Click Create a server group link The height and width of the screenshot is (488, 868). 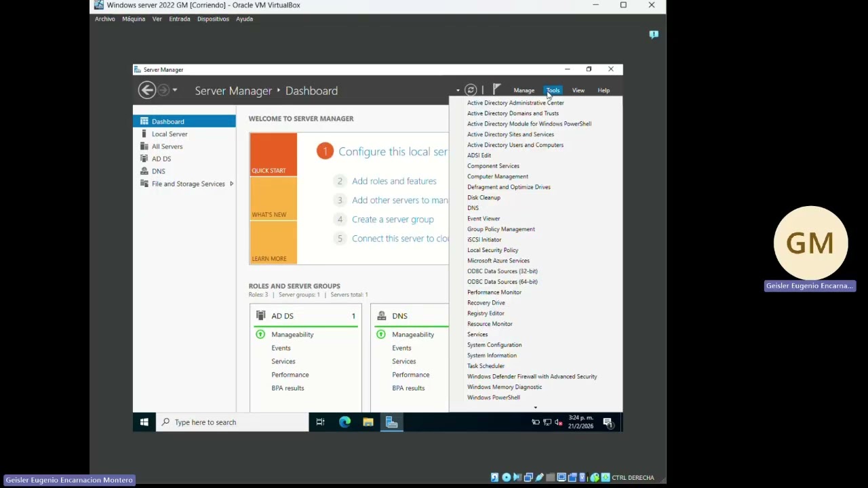click(x=393, y=220)
